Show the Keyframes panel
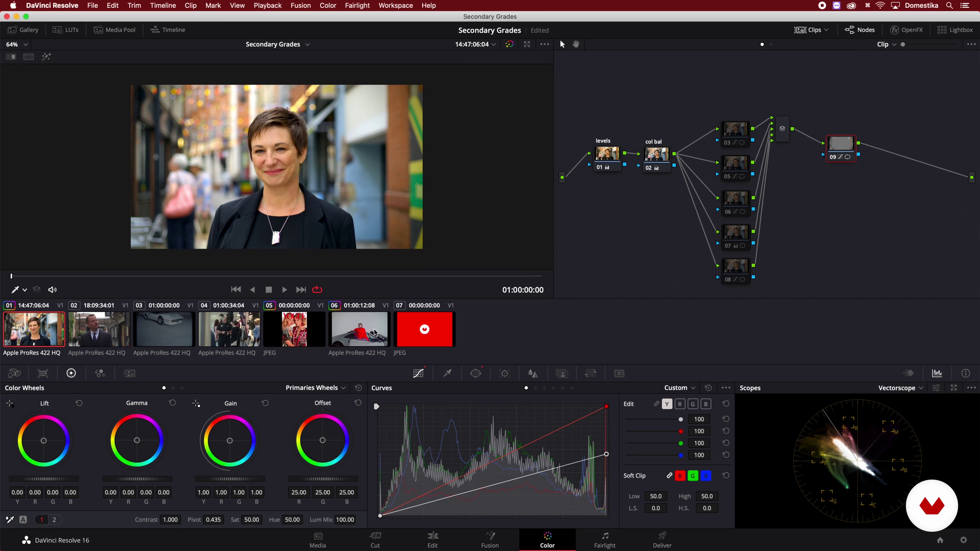 (x=909, y=373)
